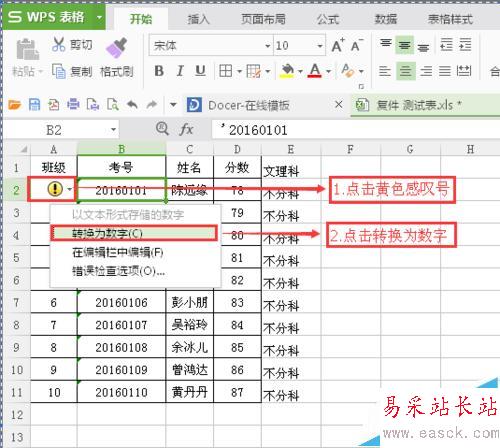Switch to the 数据 tab
This screenshot has height=448, width=500.
point(386,19)
